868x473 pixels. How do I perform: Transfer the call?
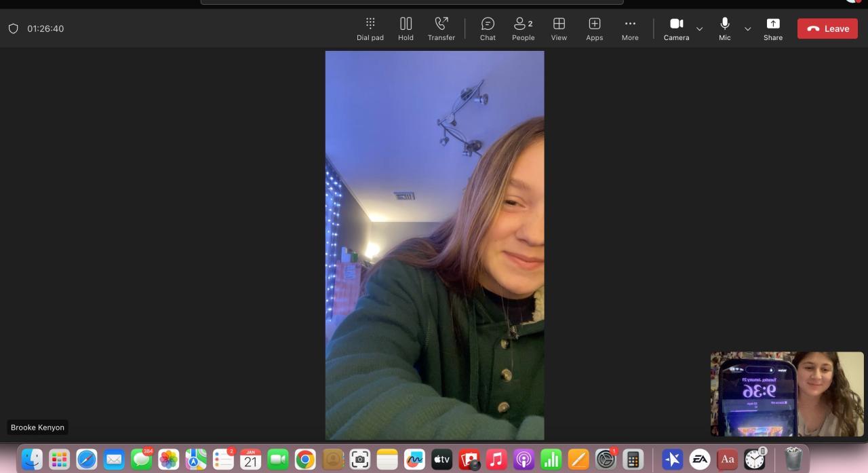(x=441, y=29)
